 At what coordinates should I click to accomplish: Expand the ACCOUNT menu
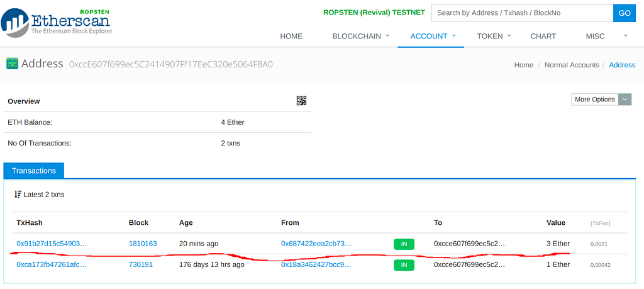click(433, 36)
